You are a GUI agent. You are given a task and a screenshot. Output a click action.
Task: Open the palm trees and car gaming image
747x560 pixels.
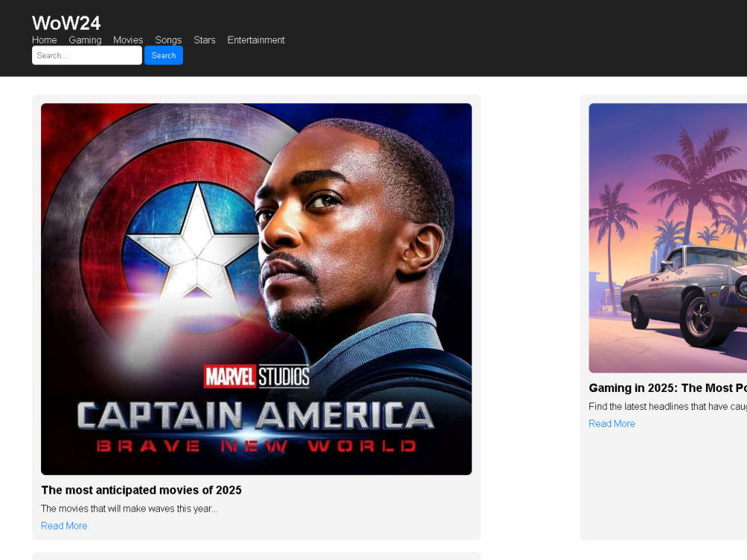[x=668, y=238]
